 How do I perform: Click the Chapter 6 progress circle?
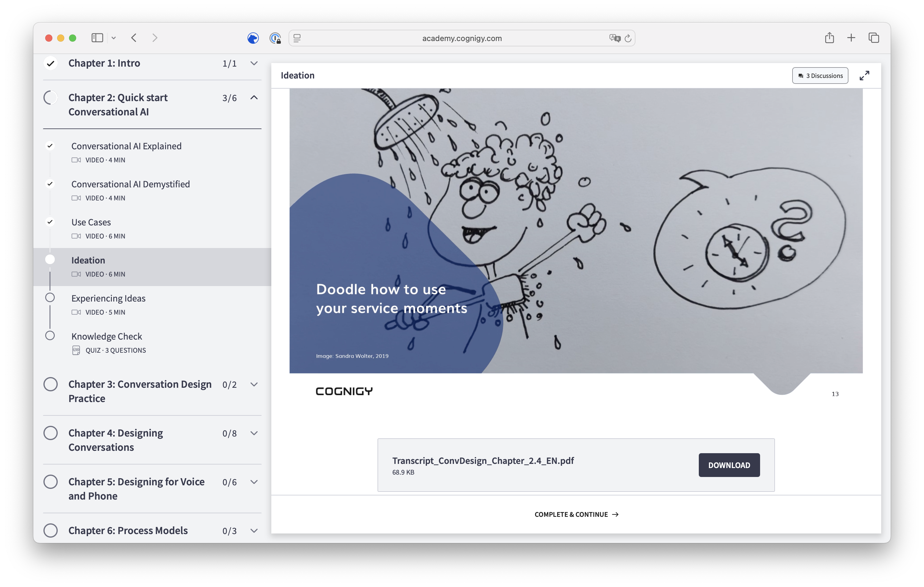pyautogui.click(x=50, y=530)
